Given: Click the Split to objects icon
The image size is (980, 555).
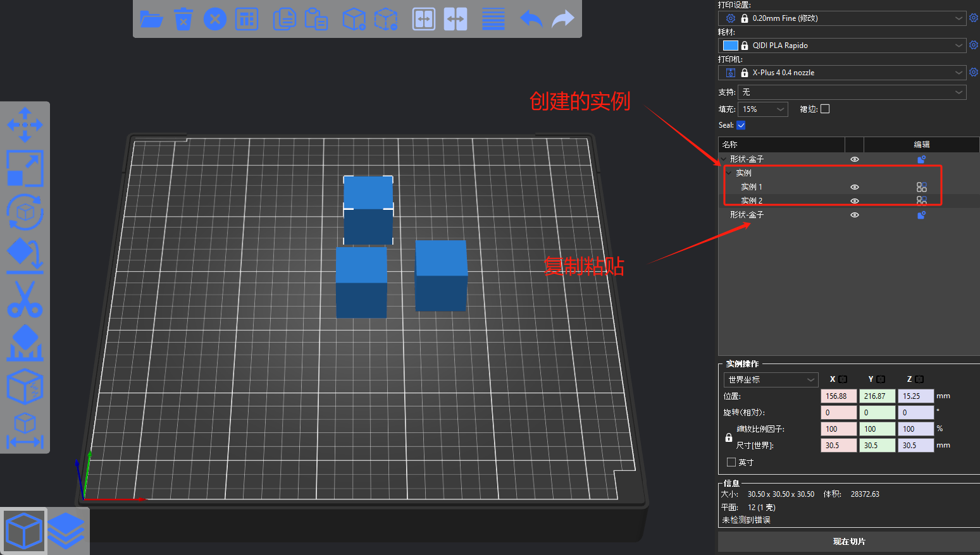Looking at the screenshot, I should click(x=424, y=19).
